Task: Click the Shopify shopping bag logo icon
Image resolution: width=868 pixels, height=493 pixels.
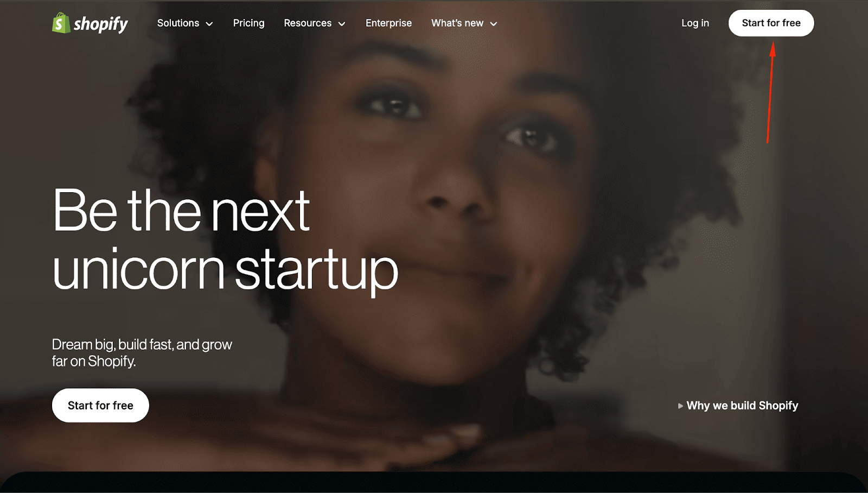Action: (61, 23)
